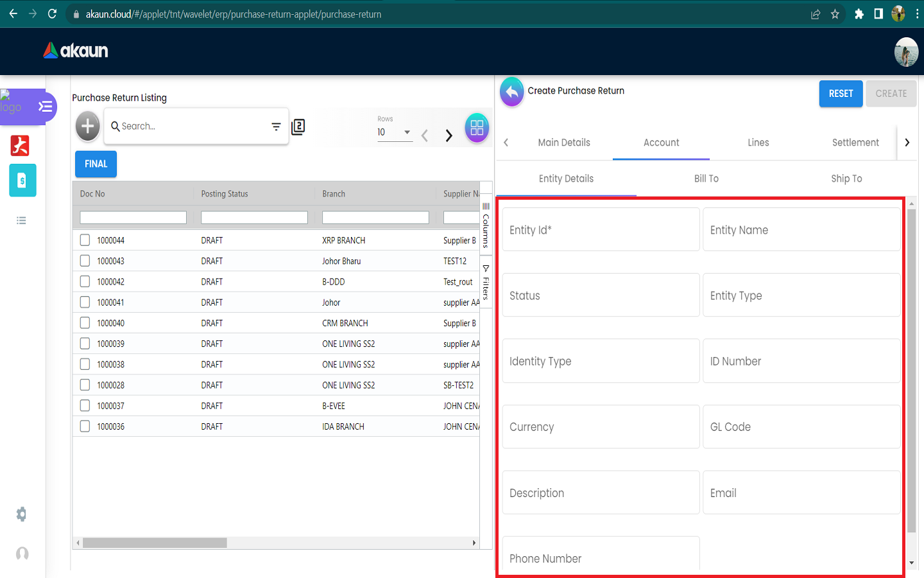This screenshot has width=924, height=578.
Task: Expand the Filters side panel
Action: coord(486,283)
